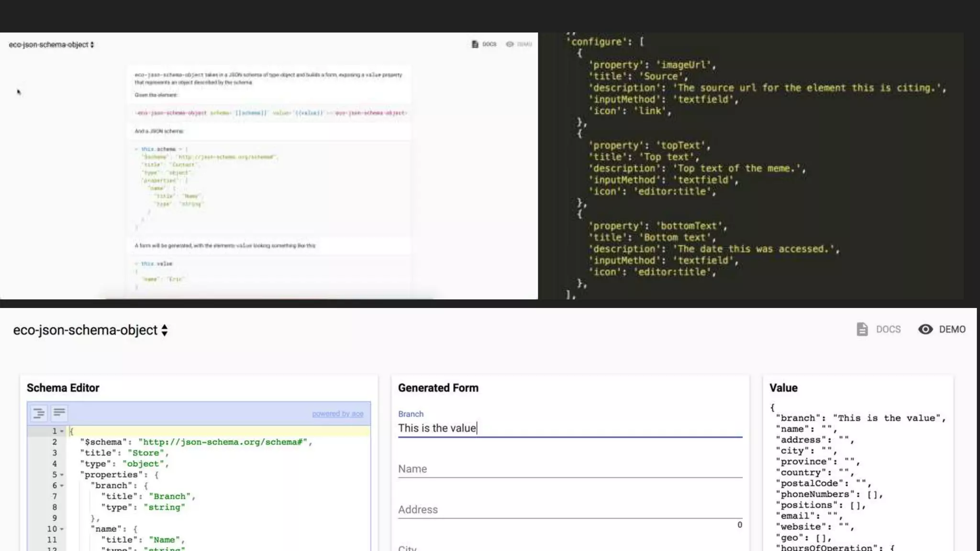Click the format JSON (indent) editor button
The image size is (980, 551).
[39, 413]
